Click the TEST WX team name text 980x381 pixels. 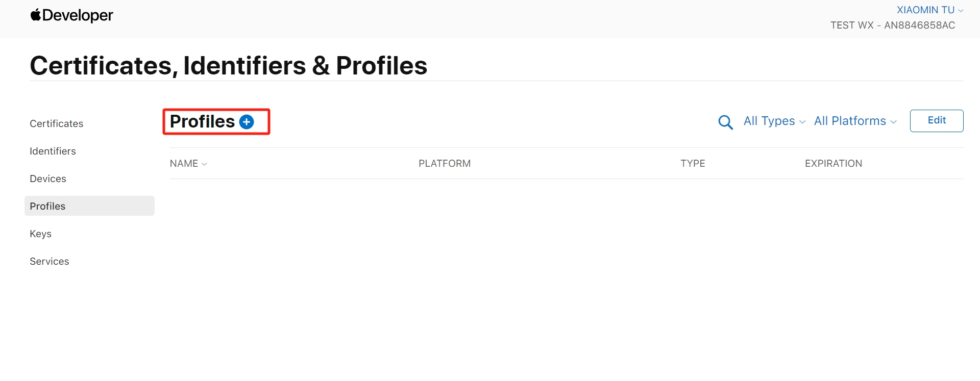852,26
